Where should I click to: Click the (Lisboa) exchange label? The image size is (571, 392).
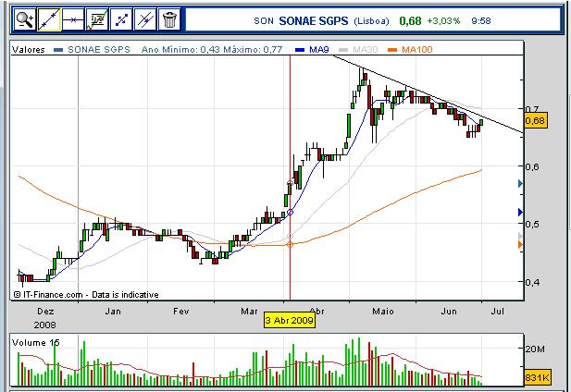coord(371,21)
